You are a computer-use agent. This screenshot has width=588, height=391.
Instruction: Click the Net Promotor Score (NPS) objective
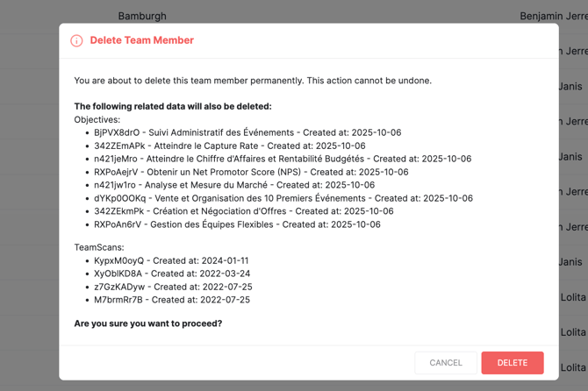251,173
